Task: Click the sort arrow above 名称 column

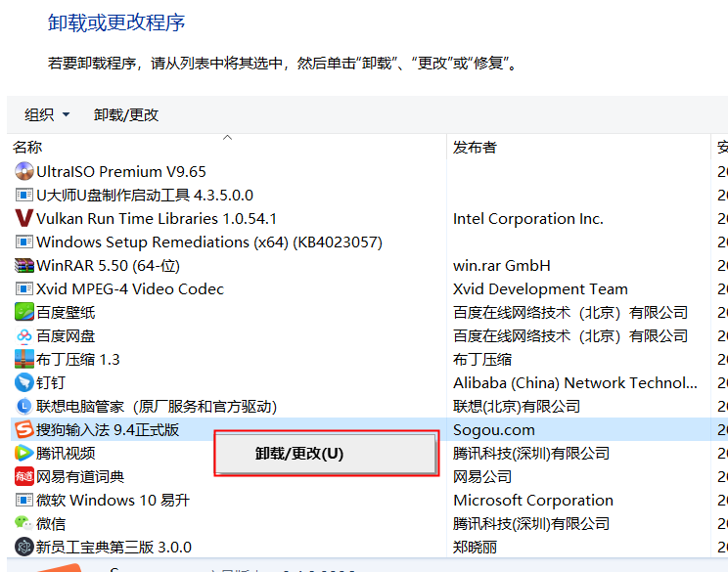Action: click(228, 138)
